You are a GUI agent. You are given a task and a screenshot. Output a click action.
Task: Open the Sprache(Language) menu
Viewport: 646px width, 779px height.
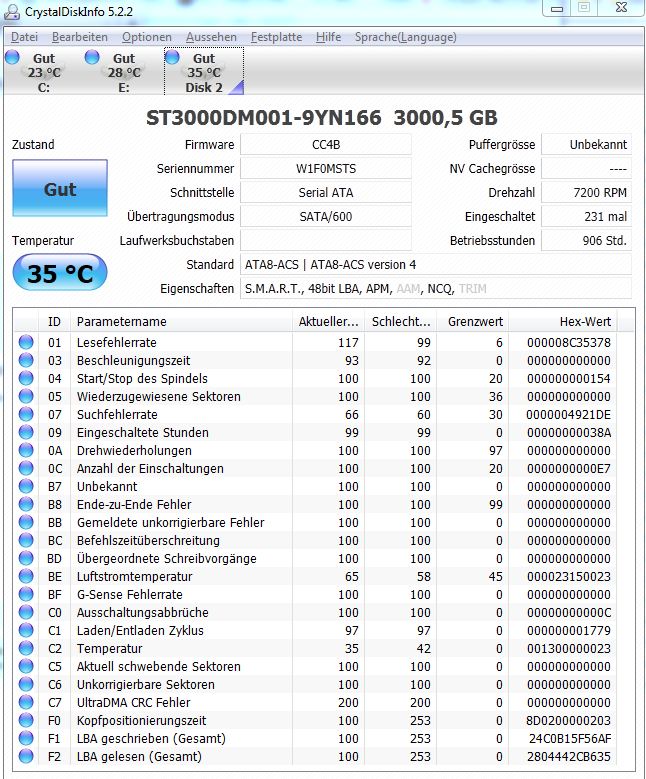tap(405, 37)
